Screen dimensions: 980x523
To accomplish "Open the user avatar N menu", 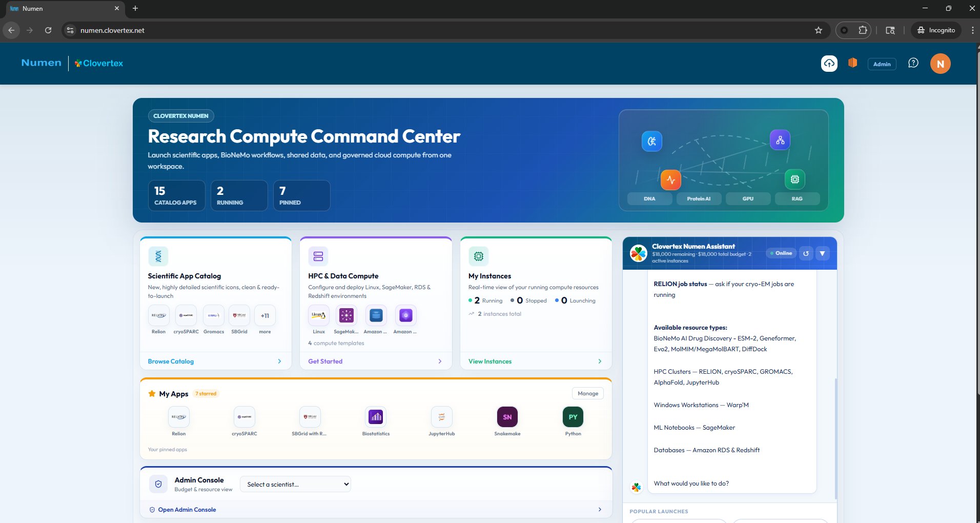I will point(940,64).
